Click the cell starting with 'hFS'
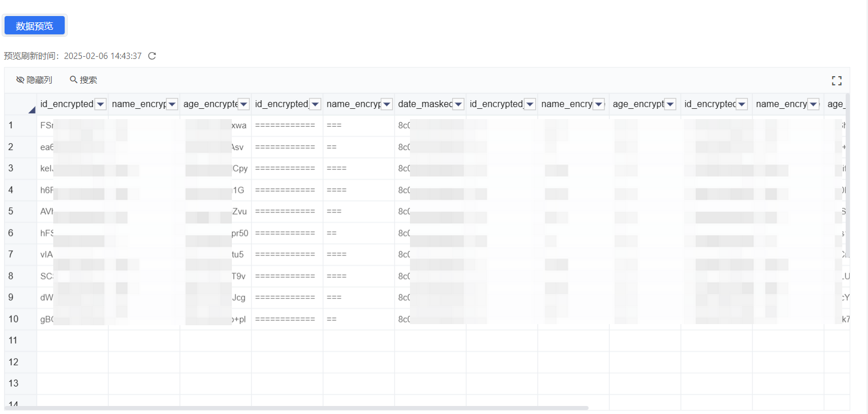 (x=73, y=233)
